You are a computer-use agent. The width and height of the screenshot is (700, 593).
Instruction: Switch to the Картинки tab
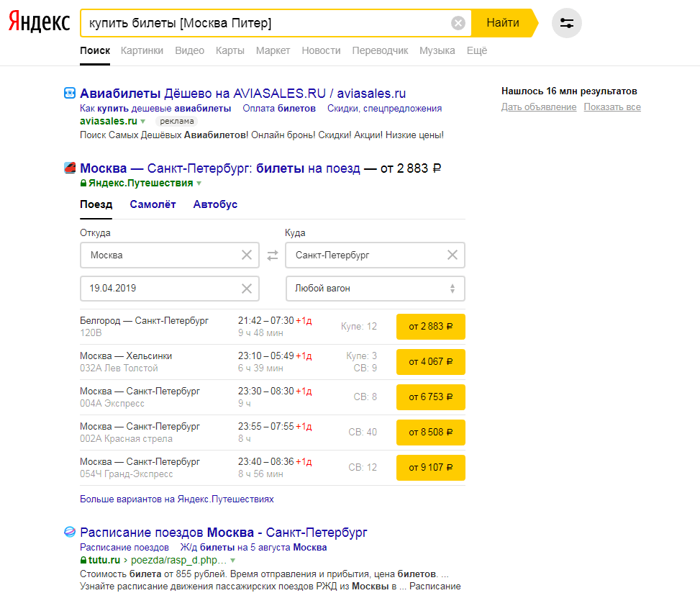pyautogui.click(x=142, y=50)
